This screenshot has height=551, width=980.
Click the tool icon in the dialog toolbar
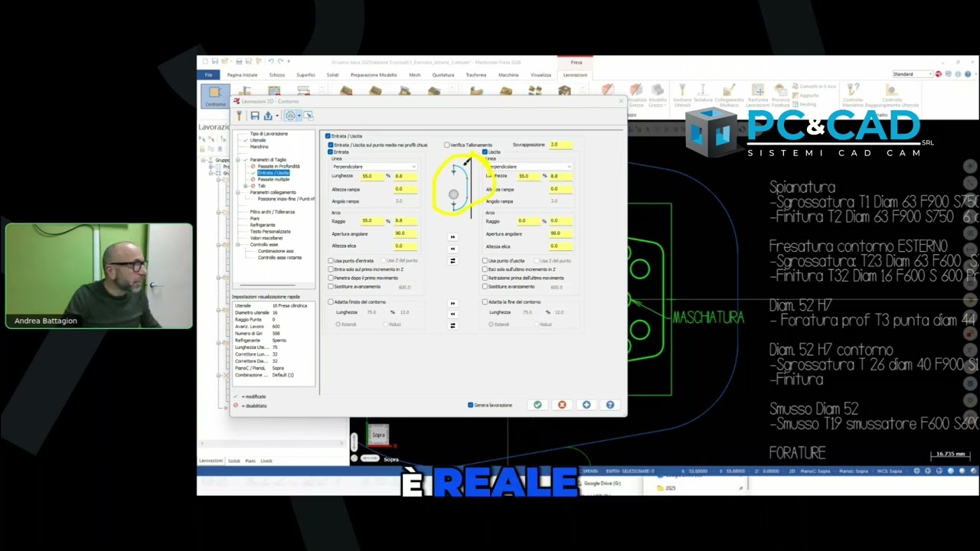point(239,116)
